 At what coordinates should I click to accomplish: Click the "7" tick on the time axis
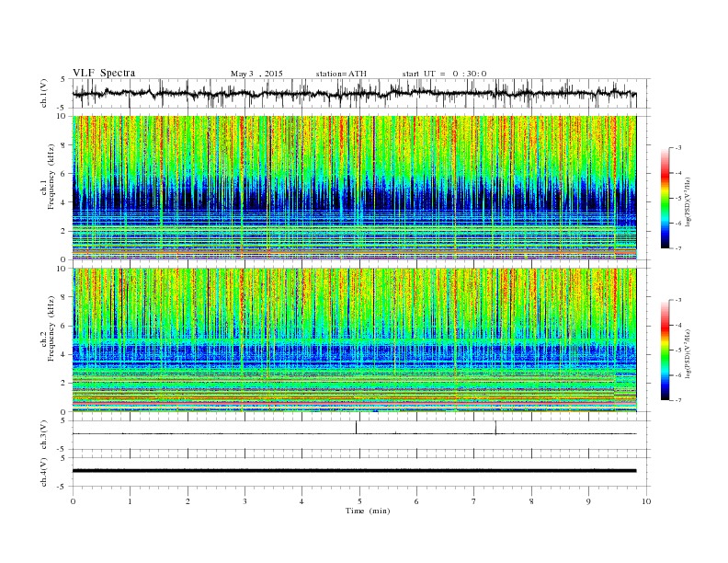click(474, 501)
